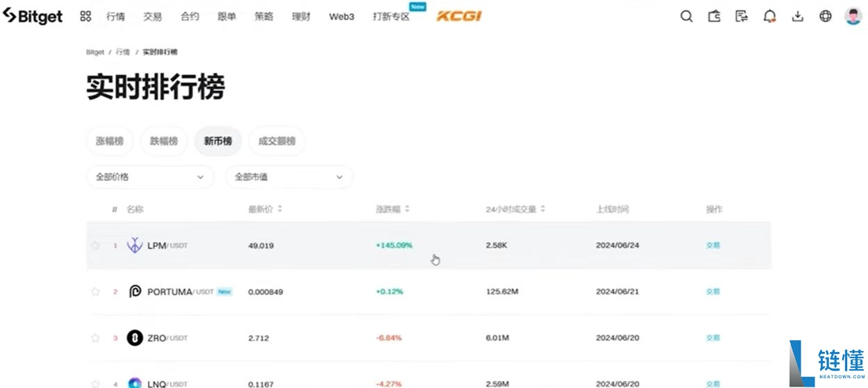Click the 行情 breadcrumb link

123,52
